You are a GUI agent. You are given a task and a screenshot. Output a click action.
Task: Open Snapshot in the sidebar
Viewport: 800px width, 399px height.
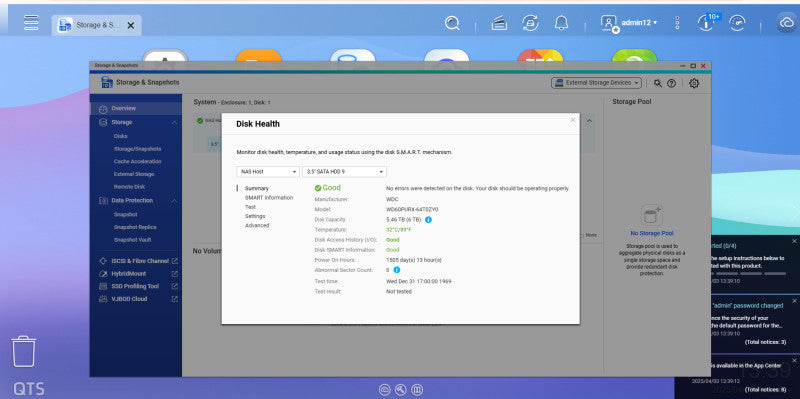[126, 215]
